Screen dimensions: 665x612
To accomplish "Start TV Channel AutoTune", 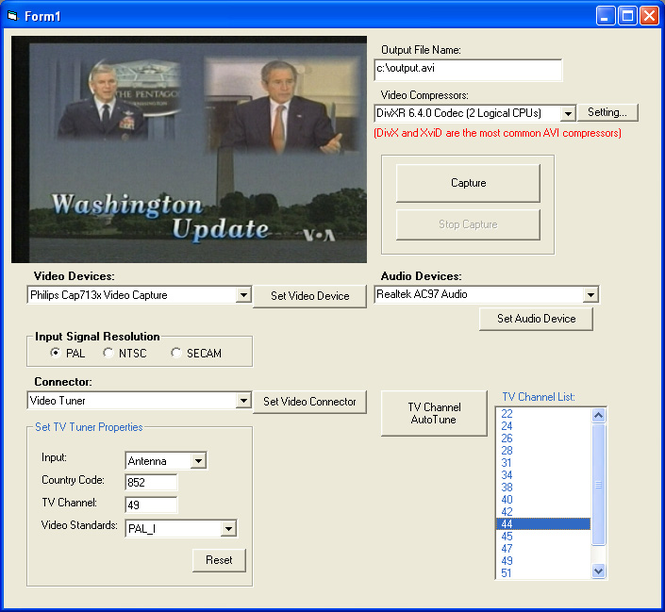I will click(x=434, y=414).
